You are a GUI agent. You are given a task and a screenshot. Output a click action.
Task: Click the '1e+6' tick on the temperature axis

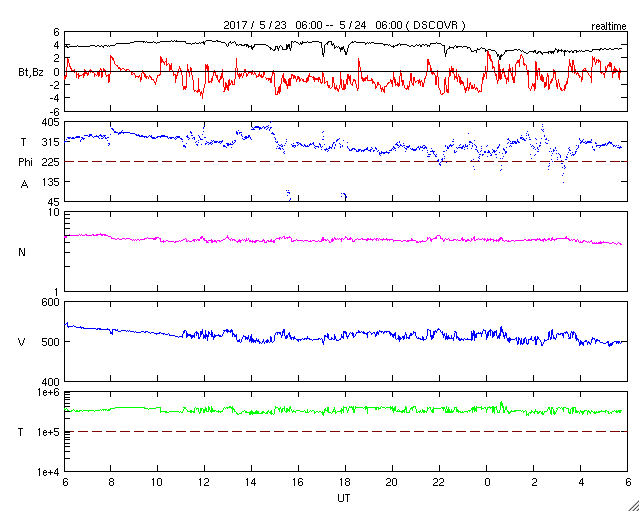(48, 392)
